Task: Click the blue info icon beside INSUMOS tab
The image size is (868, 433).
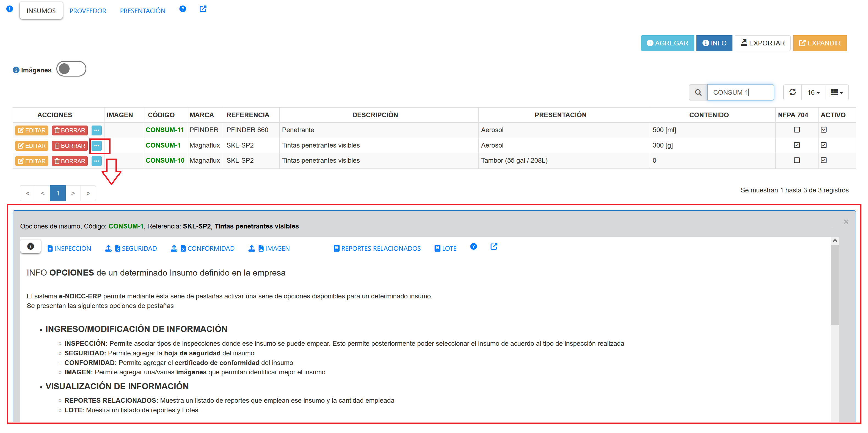Action: pyautogui.click(x=10, y=9)
